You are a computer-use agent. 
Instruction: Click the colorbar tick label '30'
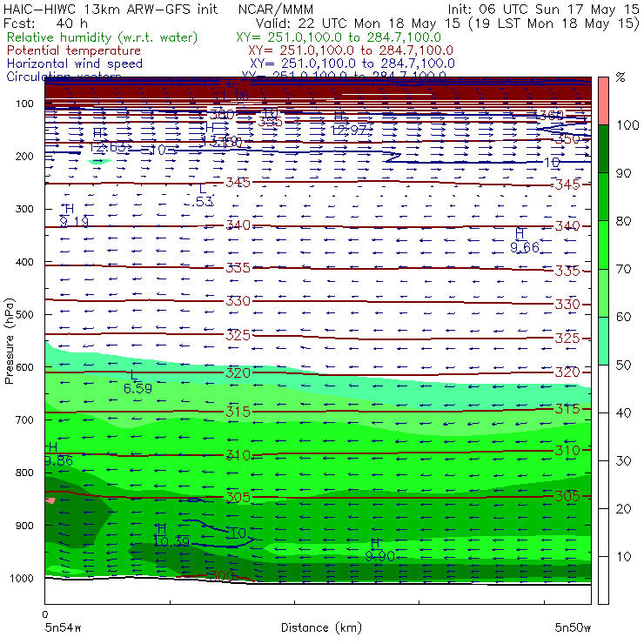coord(623,461)
